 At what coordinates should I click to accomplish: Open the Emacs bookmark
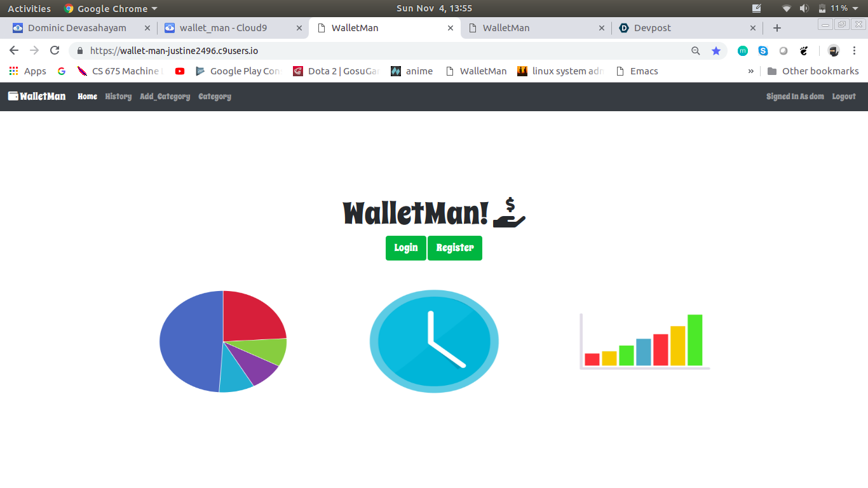pos(637,71)
